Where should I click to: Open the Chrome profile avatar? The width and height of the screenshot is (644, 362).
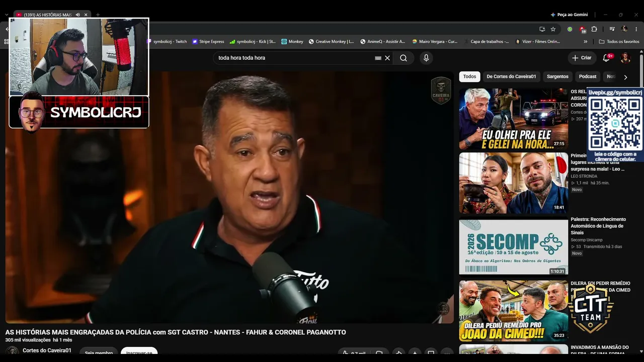624,29
